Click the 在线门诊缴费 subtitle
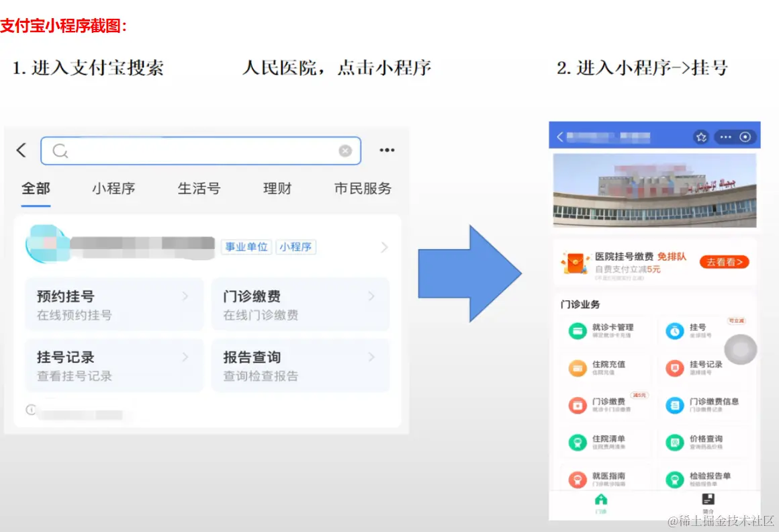Image resolution: width=779 pixels, height=532 pixels. pos(261,315)
